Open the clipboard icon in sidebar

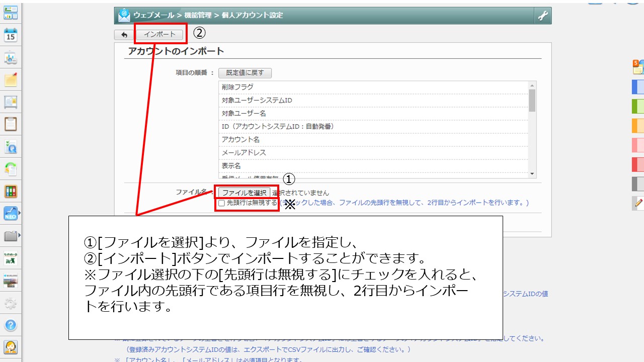(11, 124)
